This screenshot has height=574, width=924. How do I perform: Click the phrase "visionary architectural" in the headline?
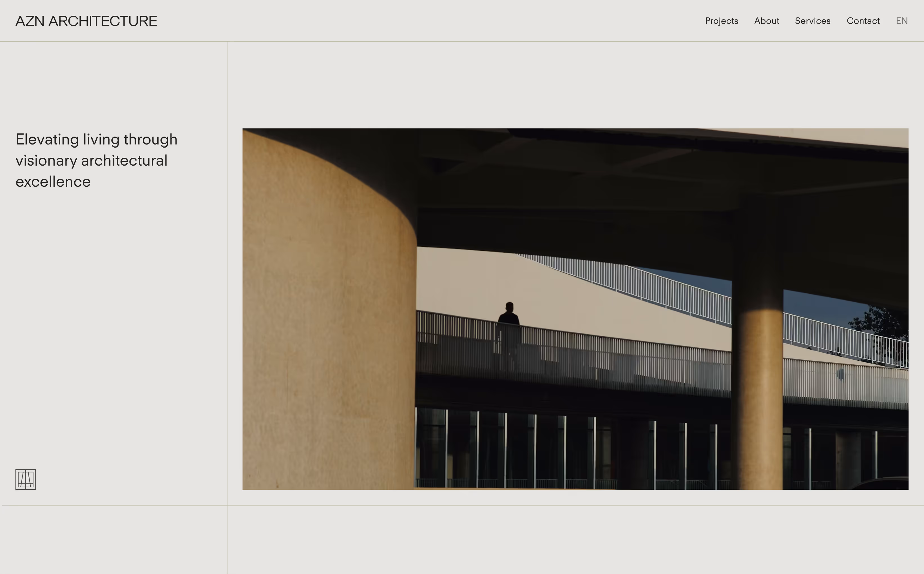coord(91,161)
